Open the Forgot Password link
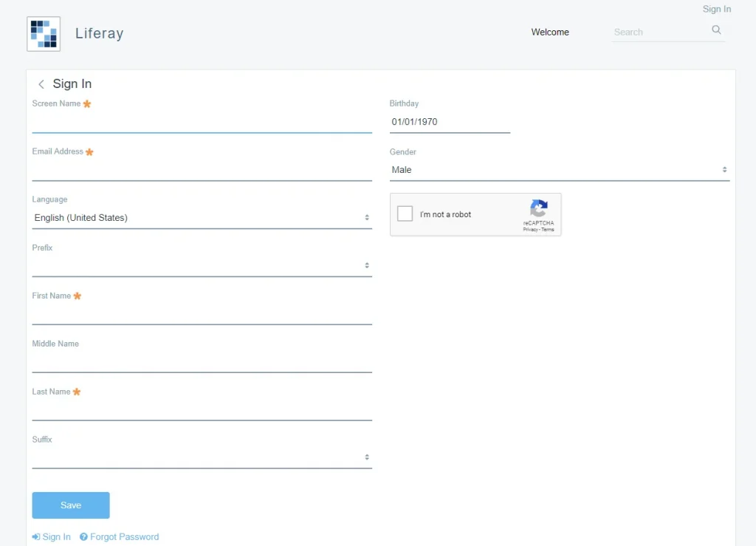This screenshot has height=546, width=756. click(124, 536)
